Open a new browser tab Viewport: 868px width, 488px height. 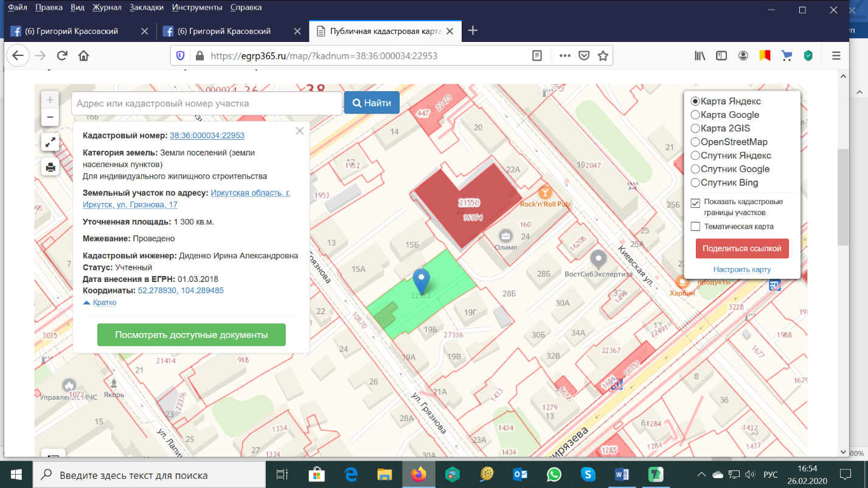(x=473, y=30)
